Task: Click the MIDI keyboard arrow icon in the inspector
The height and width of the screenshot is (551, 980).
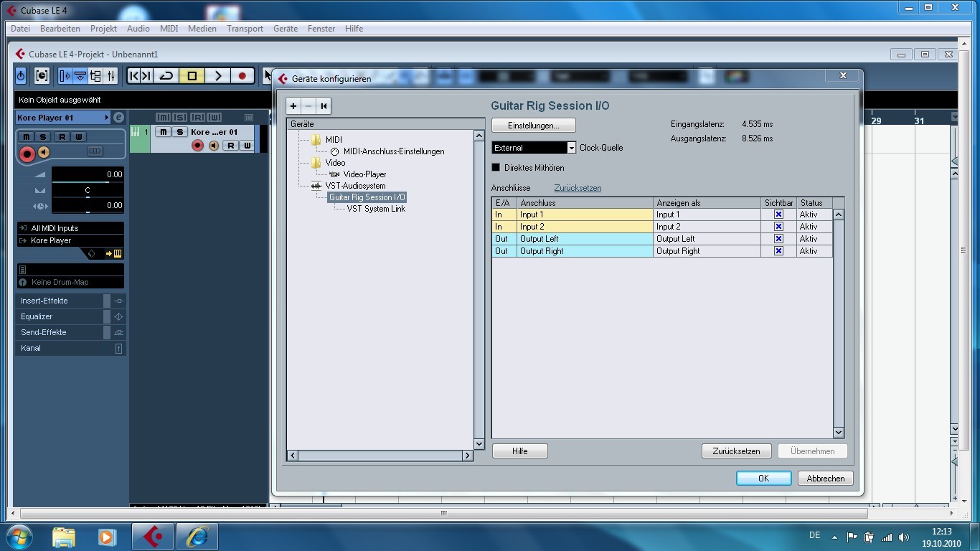Action: [113, 253]
